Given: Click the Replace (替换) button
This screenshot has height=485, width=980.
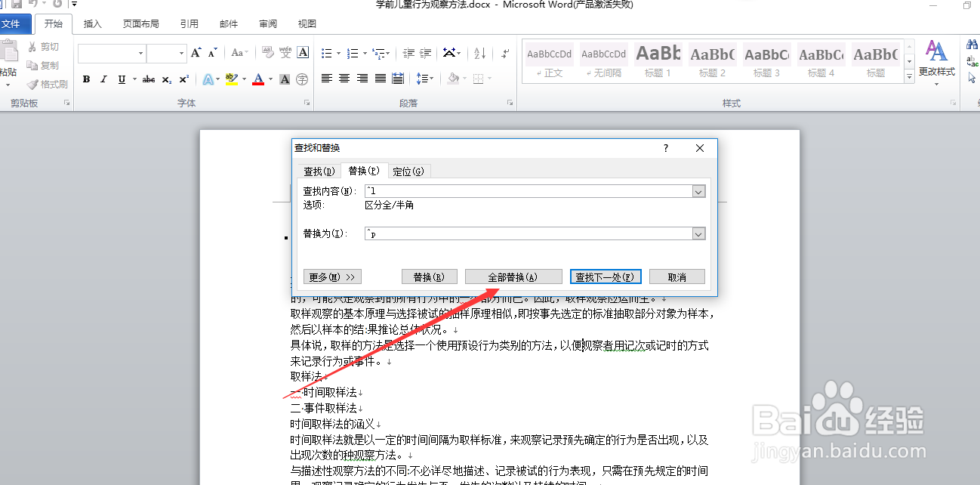Looking at the screenshot, I should click(429, 277).
